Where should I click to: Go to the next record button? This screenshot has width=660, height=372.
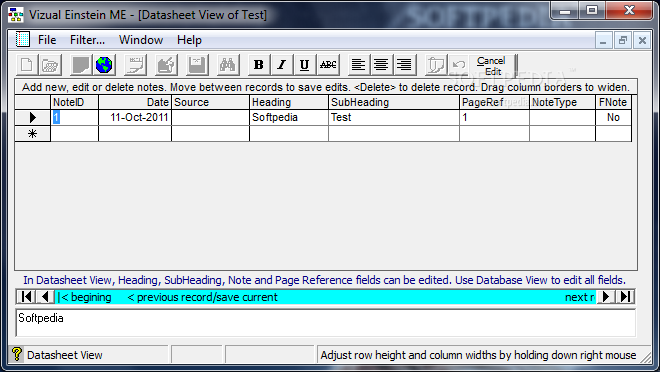click(606, 297)
